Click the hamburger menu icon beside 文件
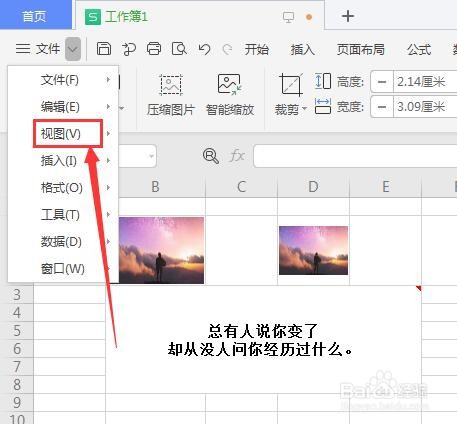Screen dimensions: 457x424 [x=23, y=49]
